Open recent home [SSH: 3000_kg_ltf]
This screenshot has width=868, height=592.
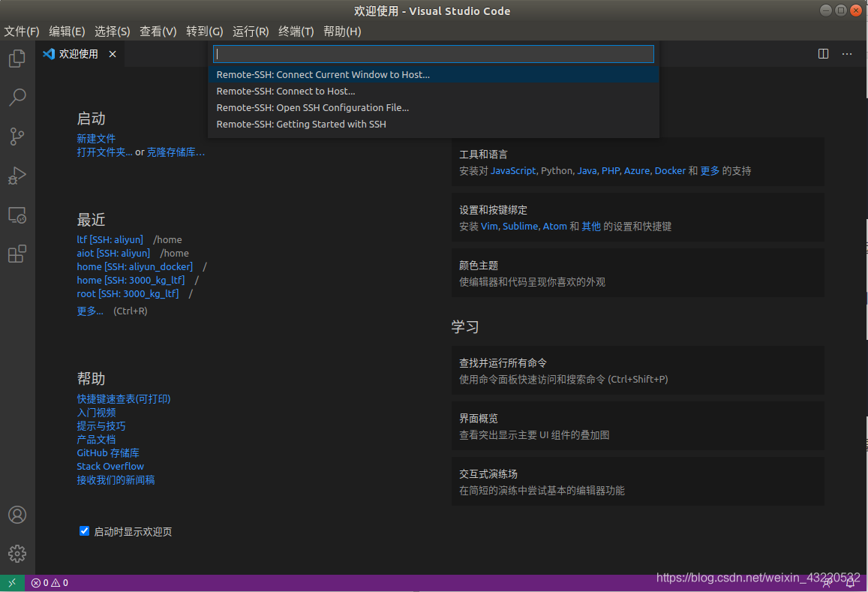coord(131,280)
